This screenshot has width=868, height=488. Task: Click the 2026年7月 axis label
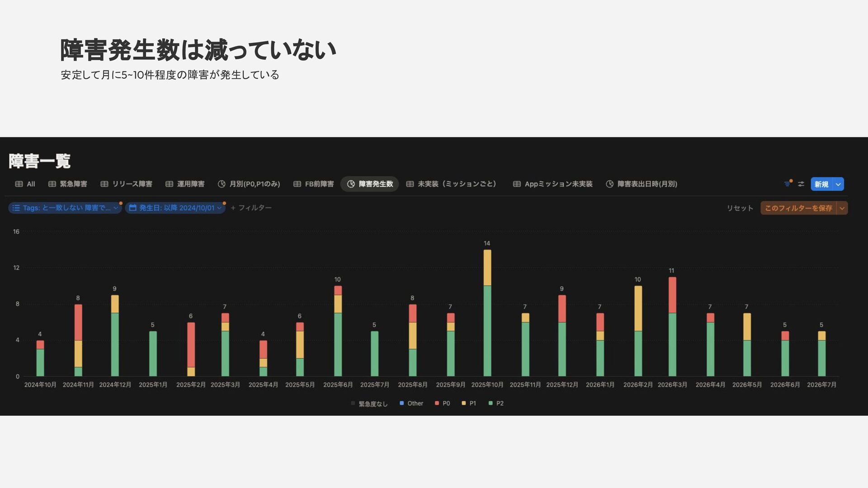(821, 385)
